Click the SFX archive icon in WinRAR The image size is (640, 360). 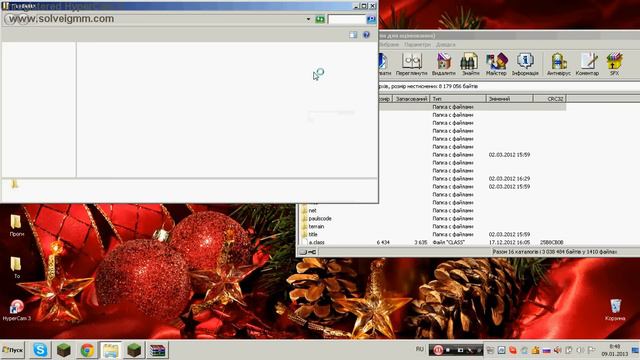(x=614, y=64)
